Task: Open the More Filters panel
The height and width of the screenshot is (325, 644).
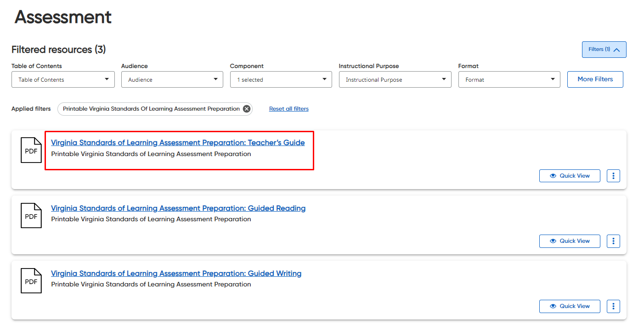Action: (x=595, y=79)
